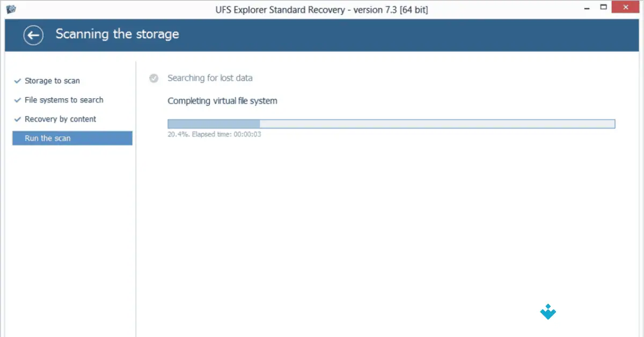Click the gray status circle beside Searching for lost data

(153, 78)
